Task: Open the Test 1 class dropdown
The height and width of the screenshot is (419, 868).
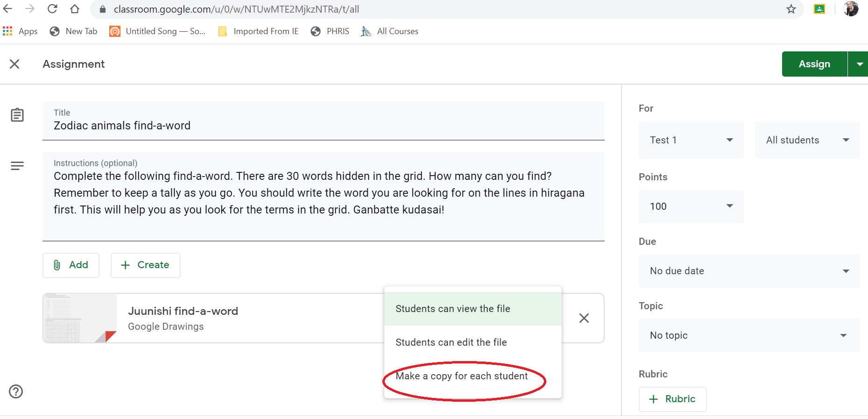Action: coord(691,140)
